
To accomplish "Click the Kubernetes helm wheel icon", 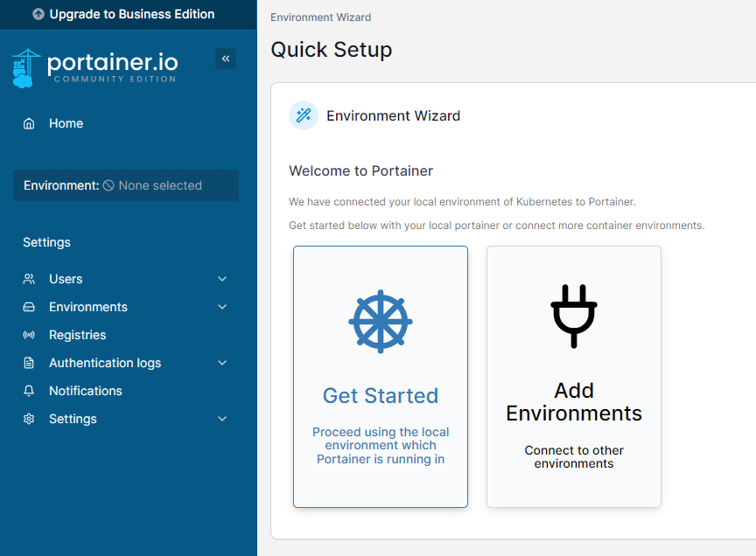I will 381,322.
